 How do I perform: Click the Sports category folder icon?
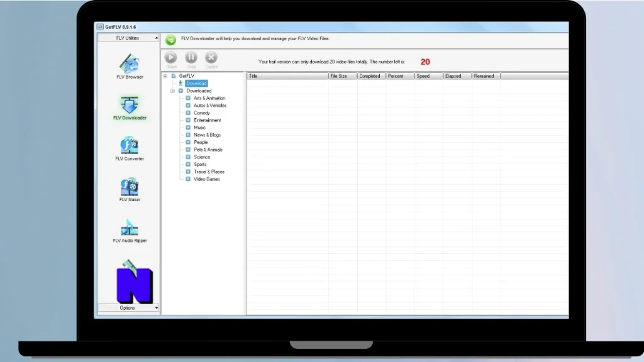point(188,165)
